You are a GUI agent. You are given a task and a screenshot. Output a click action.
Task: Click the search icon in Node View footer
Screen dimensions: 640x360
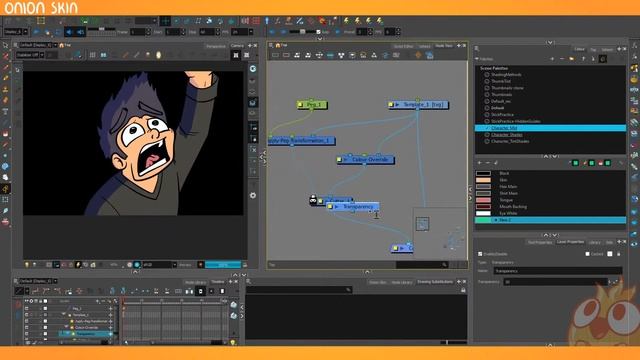click(444, 265)
